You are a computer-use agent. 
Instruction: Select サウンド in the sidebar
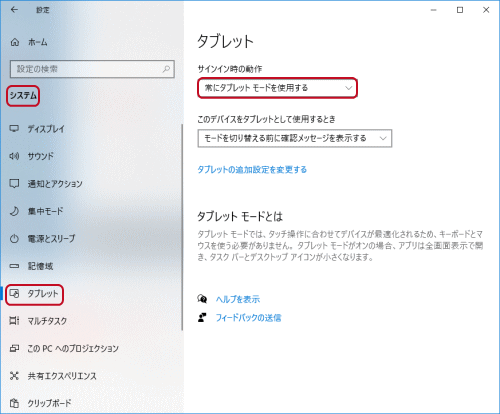pos(40,156)
